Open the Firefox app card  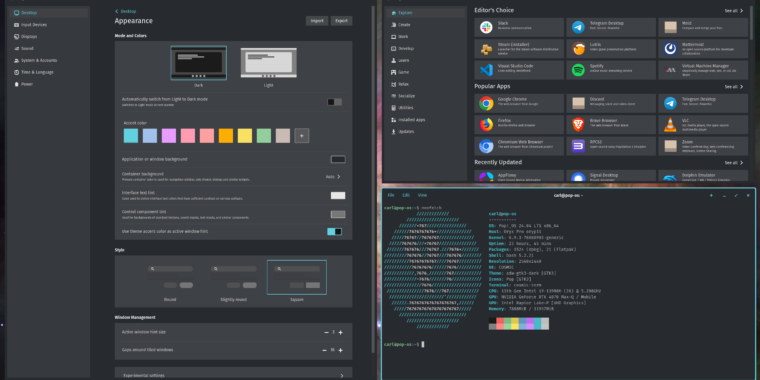tap(519, 125)
